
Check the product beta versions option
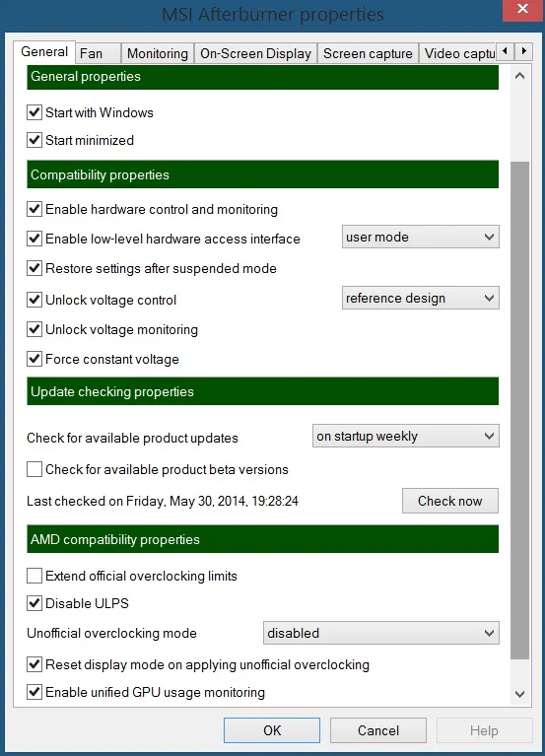click(34, 469)
